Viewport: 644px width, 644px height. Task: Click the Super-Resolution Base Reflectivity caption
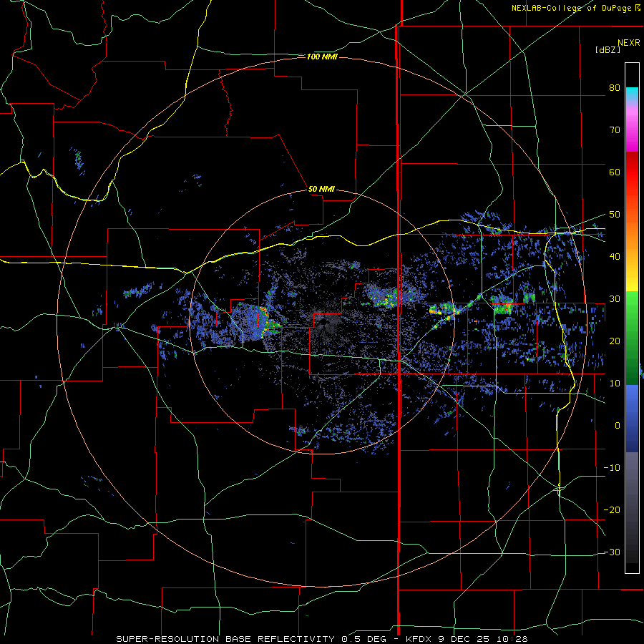pos(321,639)
